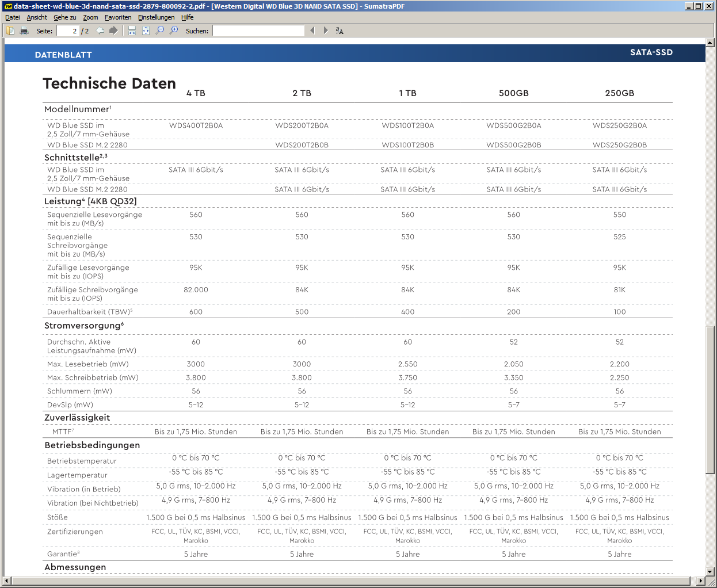This screenshot has height=588, width=717.
Task: Click the SumatraPDF title bar app icon
Action: click(8, 6)
